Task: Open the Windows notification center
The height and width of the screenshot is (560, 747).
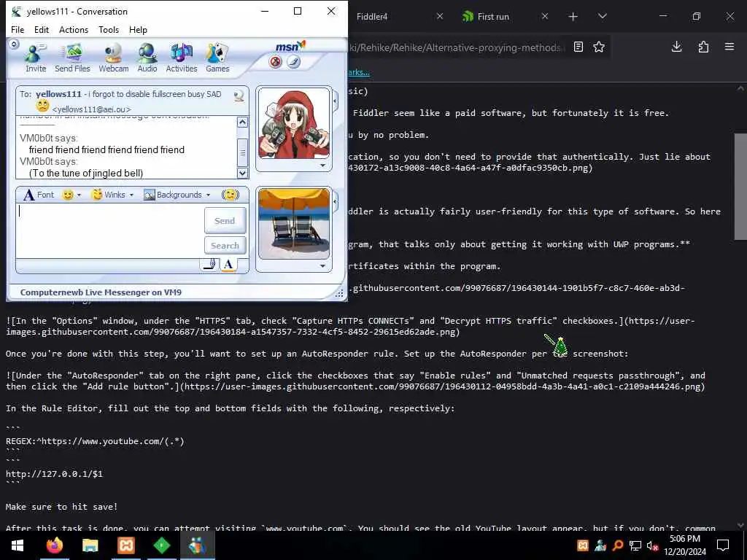Action: pyautogui.click(x=723, y=545)
